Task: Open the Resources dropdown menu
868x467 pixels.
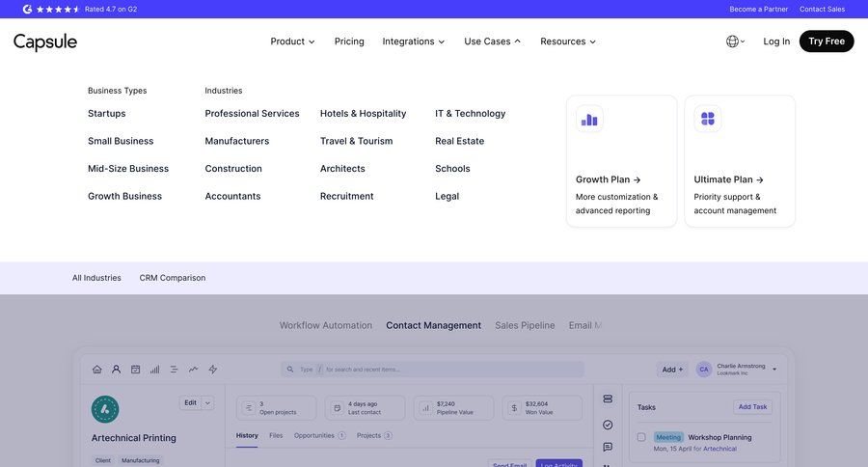Action: point(567,41)
